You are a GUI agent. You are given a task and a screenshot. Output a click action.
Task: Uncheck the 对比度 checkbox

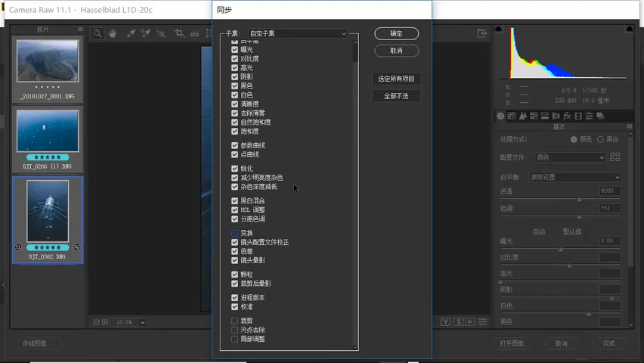[234, 58]
